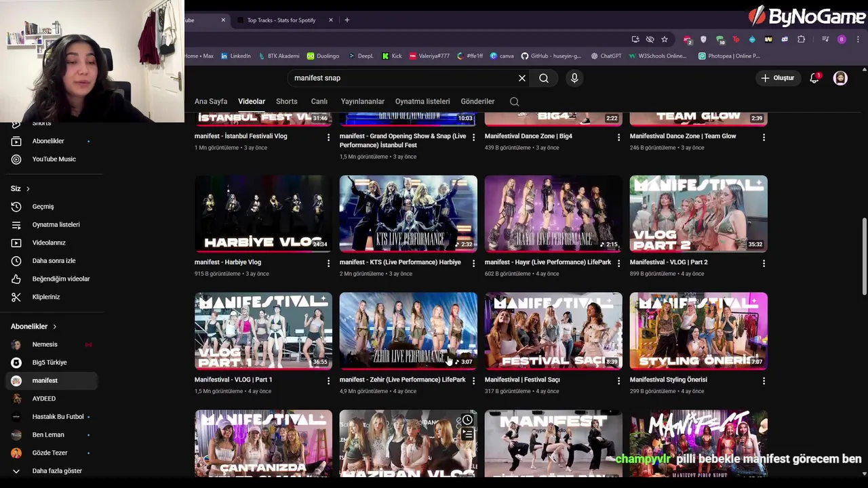
Task: Go to the Yayınlananlar tab
Action: tap(363, 102)
